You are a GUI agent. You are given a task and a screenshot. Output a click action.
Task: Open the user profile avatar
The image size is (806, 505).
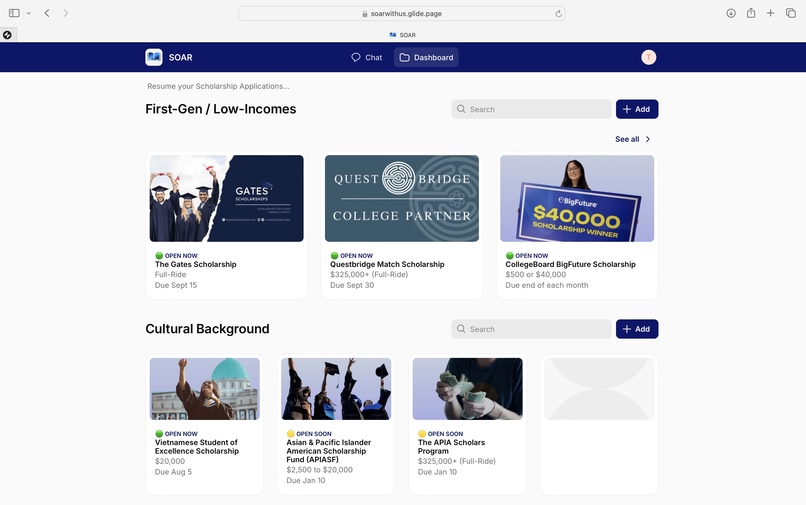(649, 57)
